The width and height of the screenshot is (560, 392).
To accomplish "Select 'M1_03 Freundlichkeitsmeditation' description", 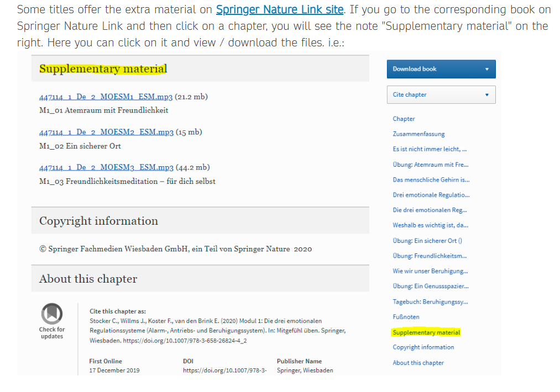I will (x=127, y=181).
